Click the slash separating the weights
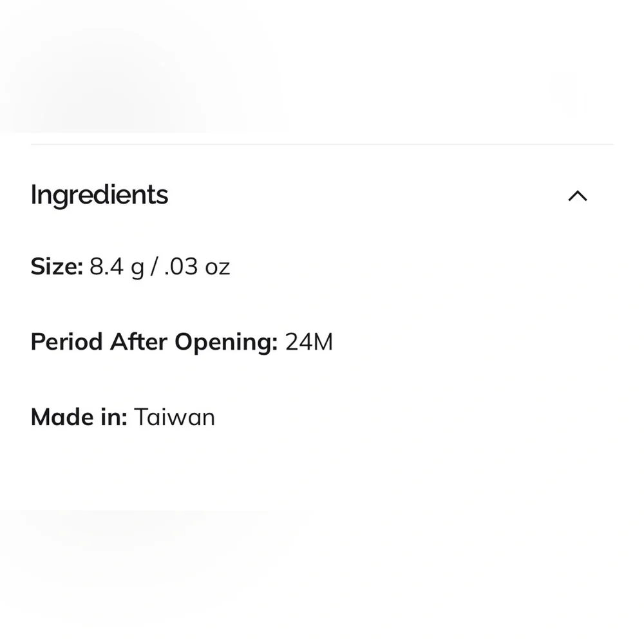This screenshot has height=644, width=644. (154, 267)
